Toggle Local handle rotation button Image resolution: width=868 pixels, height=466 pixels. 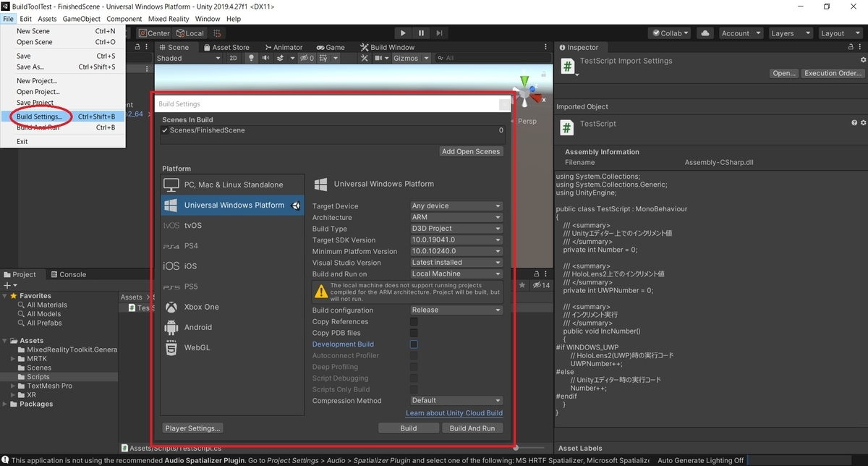tap(191, 33)
